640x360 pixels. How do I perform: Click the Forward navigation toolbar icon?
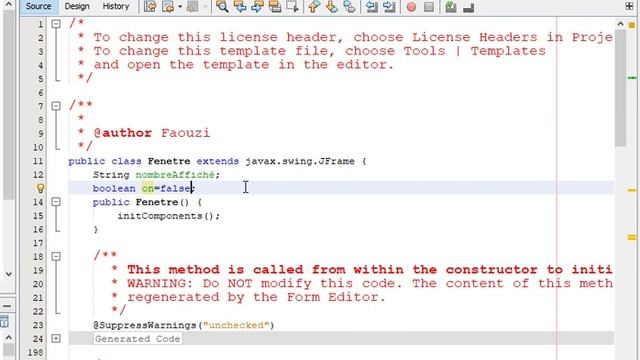193,7
